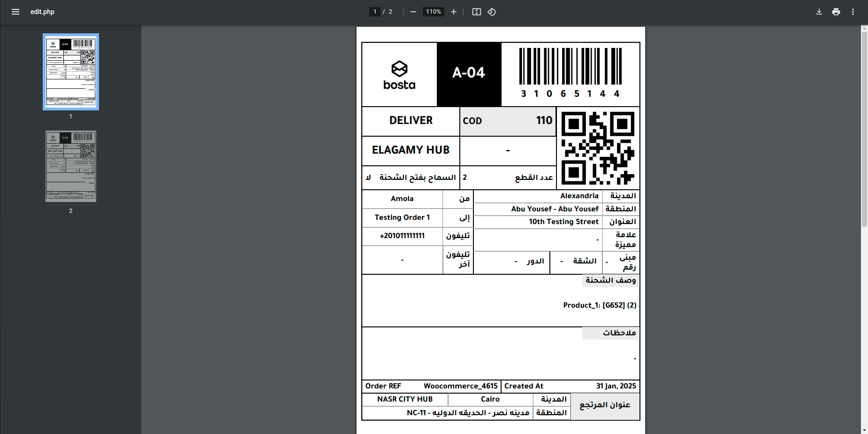The image size is (868, 434).
Task: Click the barcode 31065144
Action: 571,72
